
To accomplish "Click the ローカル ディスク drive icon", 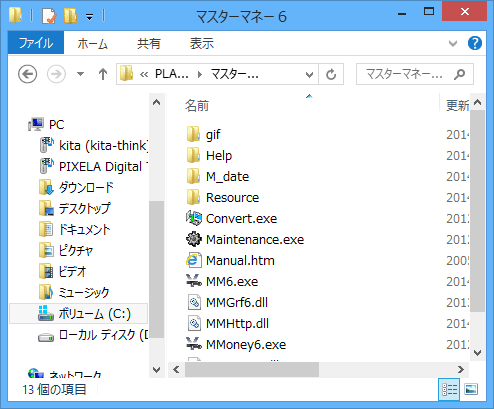I will [x=46, y=337].
